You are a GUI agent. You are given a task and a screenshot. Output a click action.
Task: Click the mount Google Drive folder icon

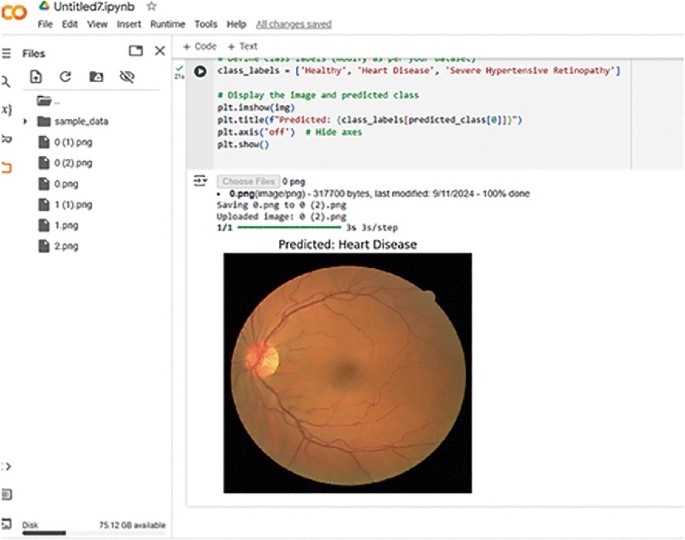[96, 76]
